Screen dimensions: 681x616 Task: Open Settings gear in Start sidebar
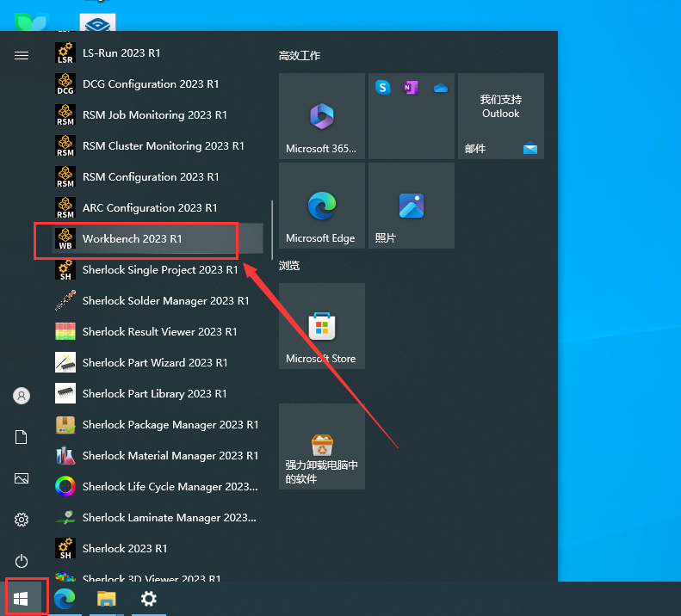pos(22,520)
